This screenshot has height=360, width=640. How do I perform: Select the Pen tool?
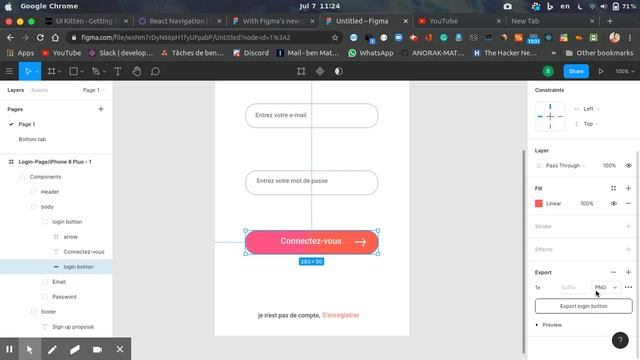96,71
